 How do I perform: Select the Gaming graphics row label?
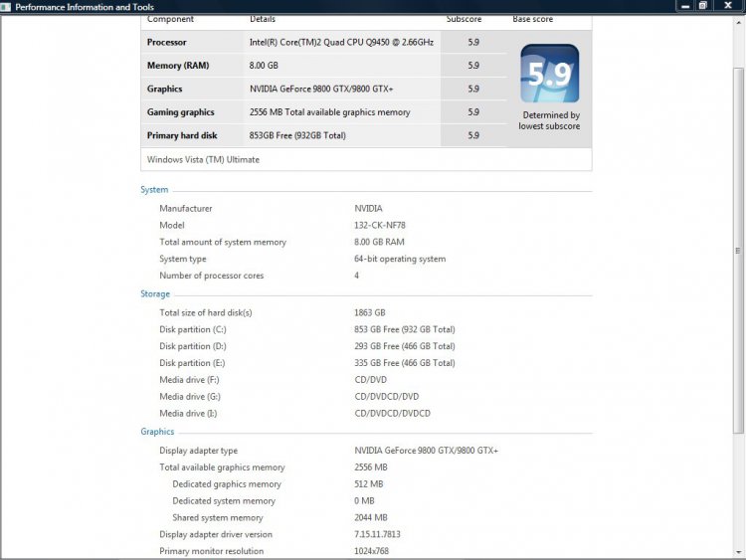click(181, 112)
